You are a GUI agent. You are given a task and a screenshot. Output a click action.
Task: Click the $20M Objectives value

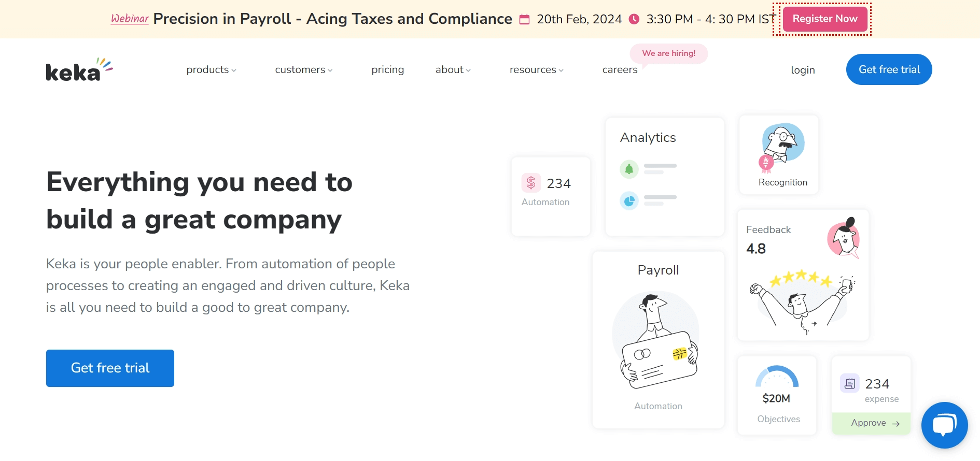coord(776,398)
